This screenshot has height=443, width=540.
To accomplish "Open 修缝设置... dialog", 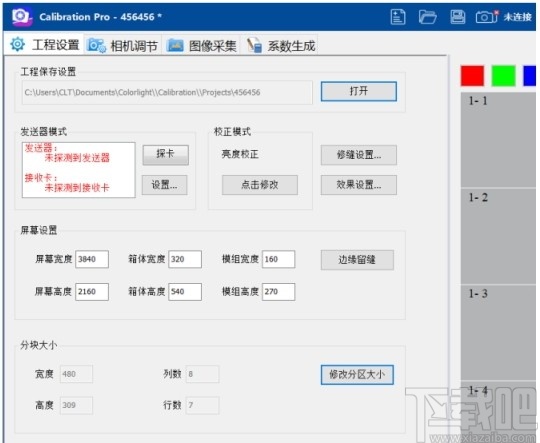I will pos(359,155).
